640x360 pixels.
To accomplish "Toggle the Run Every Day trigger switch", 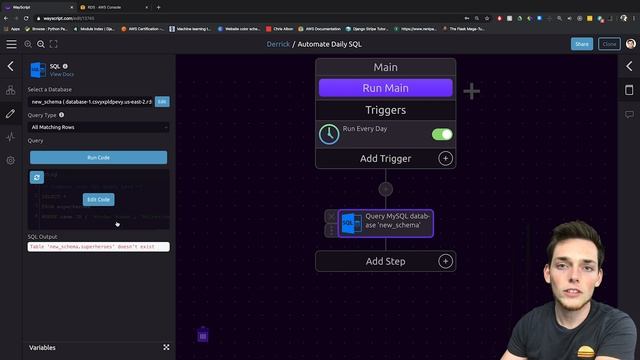I will point(442,134).
